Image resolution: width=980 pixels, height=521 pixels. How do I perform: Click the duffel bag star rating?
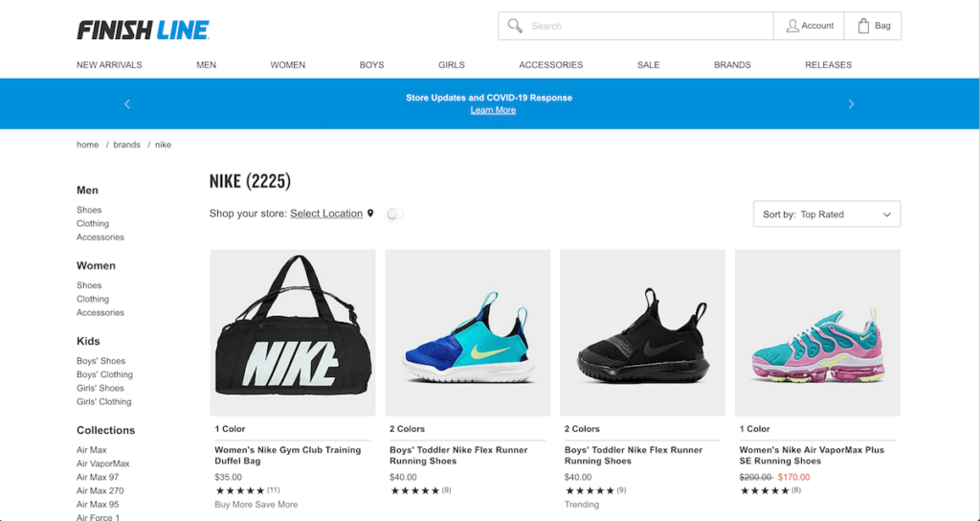tap(240, 490)
